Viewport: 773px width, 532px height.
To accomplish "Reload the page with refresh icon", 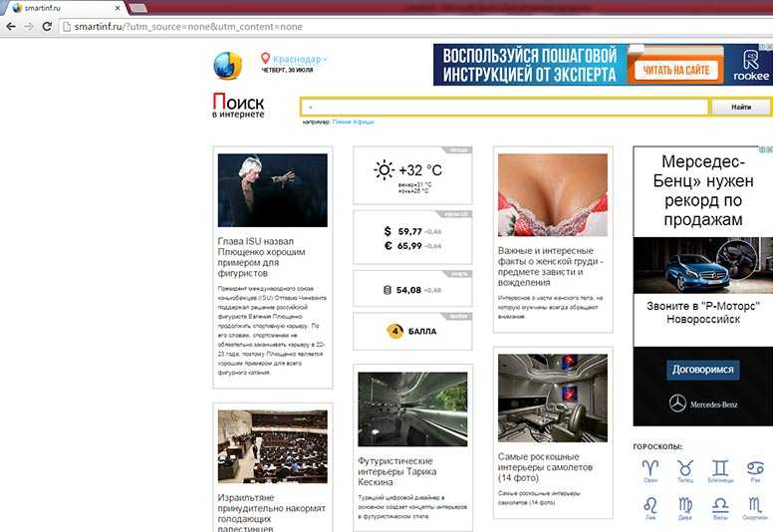I will point(47,27).
